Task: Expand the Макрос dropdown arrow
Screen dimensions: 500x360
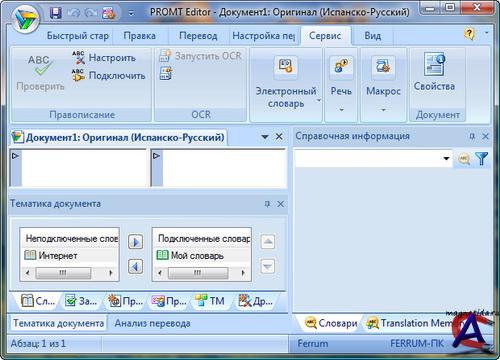Action: pyautogui.click(x=383, y=110)
